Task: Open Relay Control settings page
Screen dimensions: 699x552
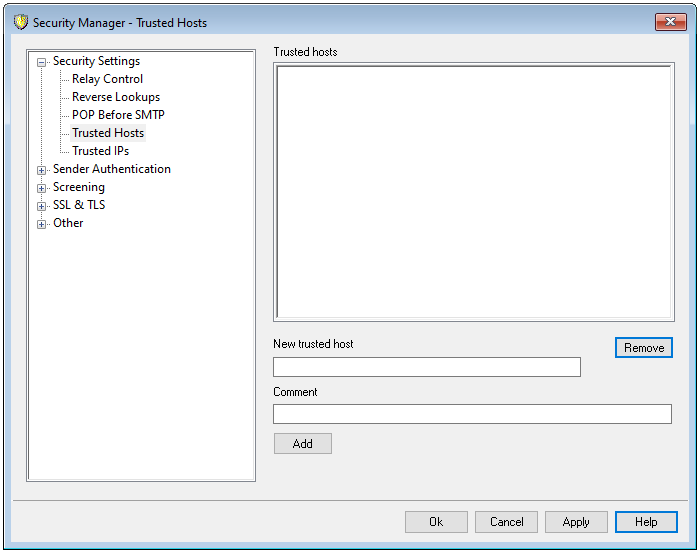Action: click(x=107, y=79)
